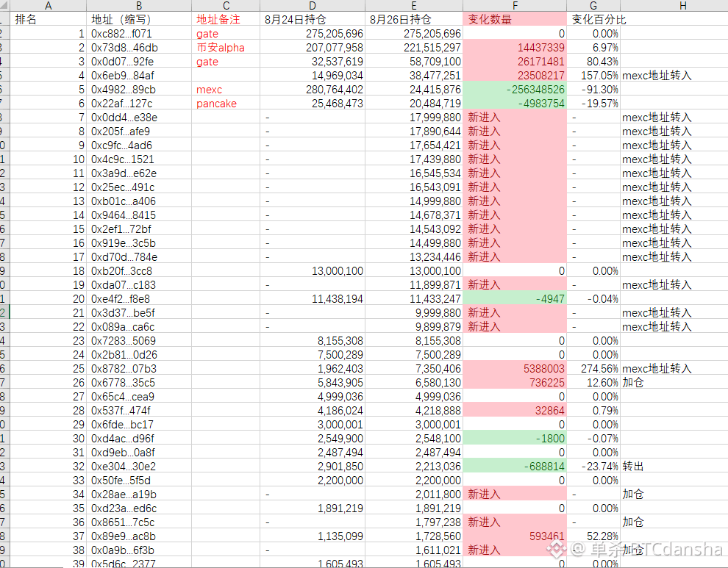Viewport: 728px width, 568px height.
Task: Select green cell -4983754
Action: (x=515, y=103)
